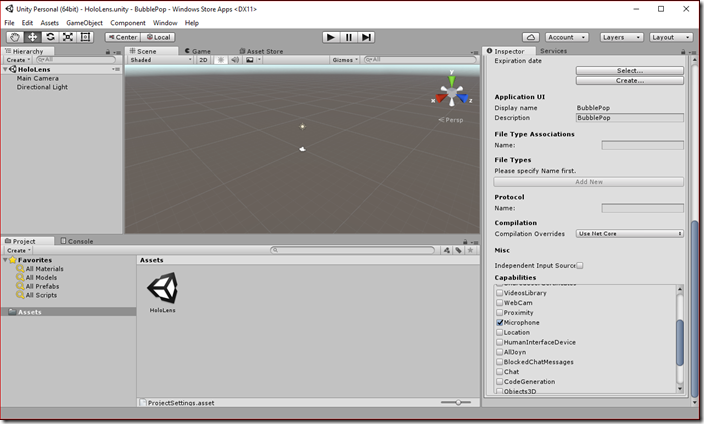Screen dimensions: 704x424
Task: Enable Proximity capability
Action: (x=499, y=313)
